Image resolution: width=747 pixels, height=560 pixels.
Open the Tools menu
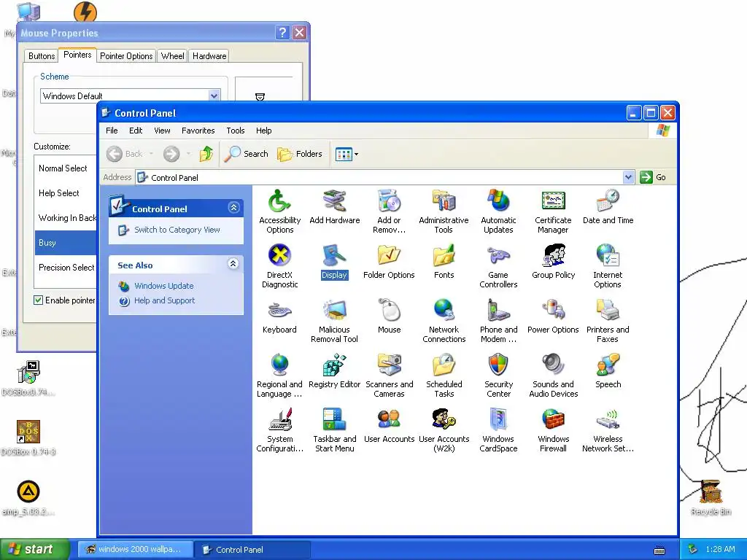coord(236,131)
